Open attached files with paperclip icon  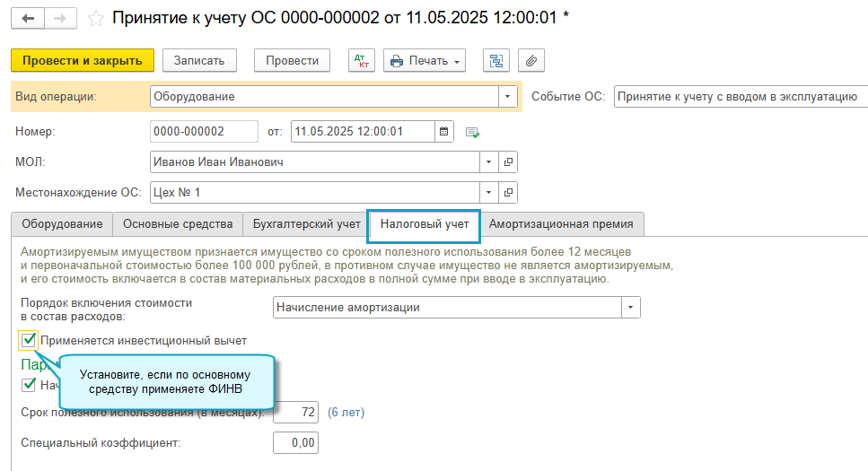(530, 60)
